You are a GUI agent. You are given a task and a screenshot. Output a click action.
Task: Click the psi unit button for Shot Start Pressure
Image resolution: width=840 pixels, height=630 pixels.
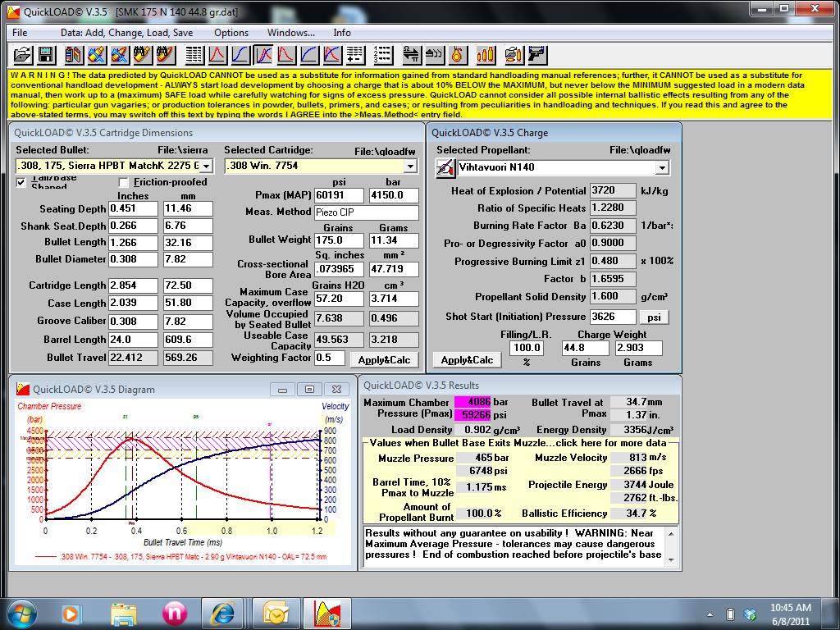(x=654, y=317)
